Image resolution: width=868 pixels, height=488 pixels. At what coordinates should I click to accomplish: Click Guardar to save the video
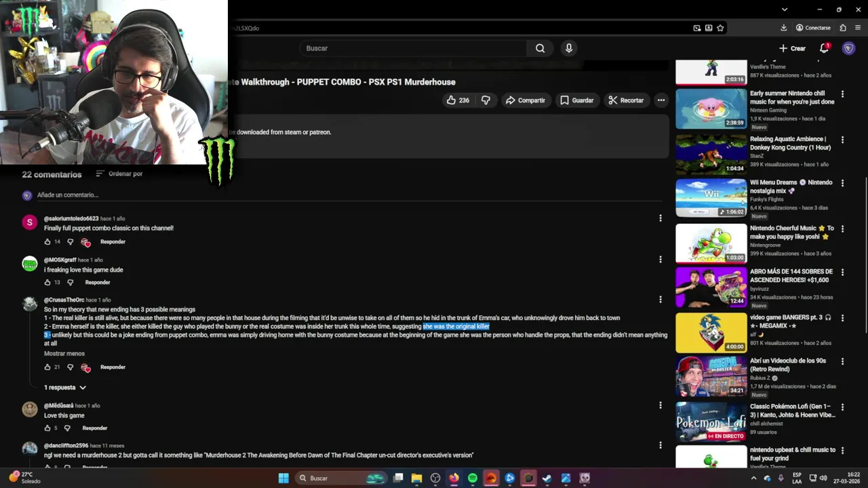click(x=576, y=100)
